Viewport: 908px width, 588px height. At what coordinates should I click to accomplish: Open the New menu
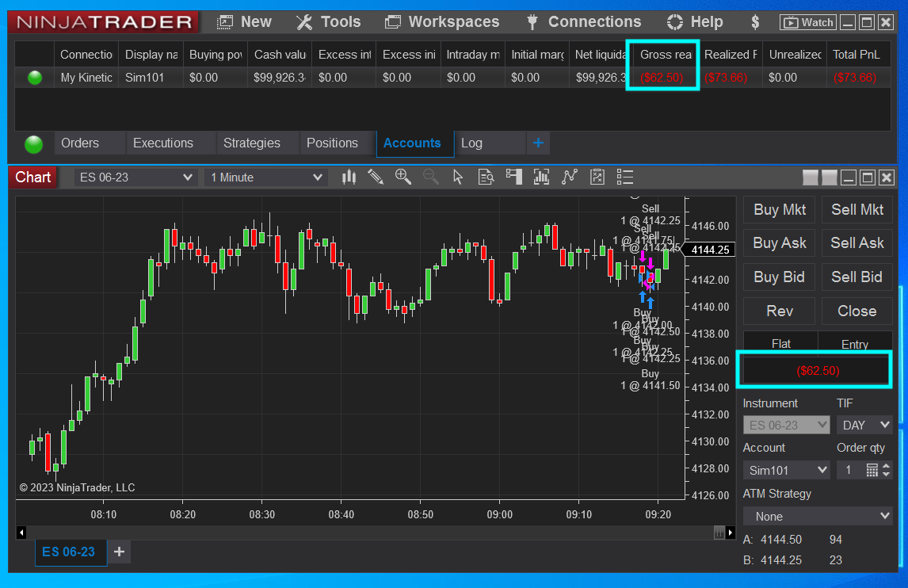pyautogui.click(x=244, y=22)
